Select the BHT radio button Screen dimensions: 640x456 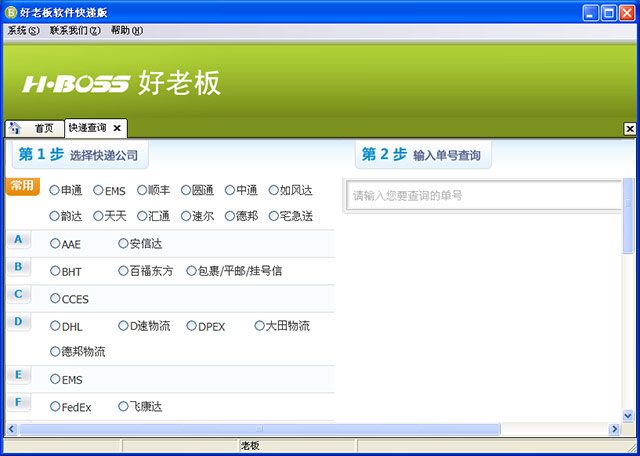tap(55, 271)
